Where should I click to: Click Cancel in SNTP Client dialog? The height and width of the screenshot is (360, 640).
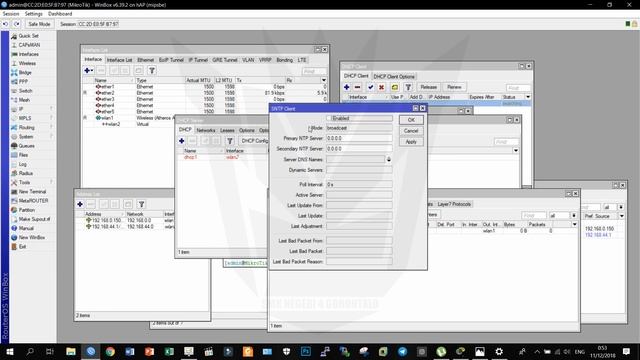[411, 131]
